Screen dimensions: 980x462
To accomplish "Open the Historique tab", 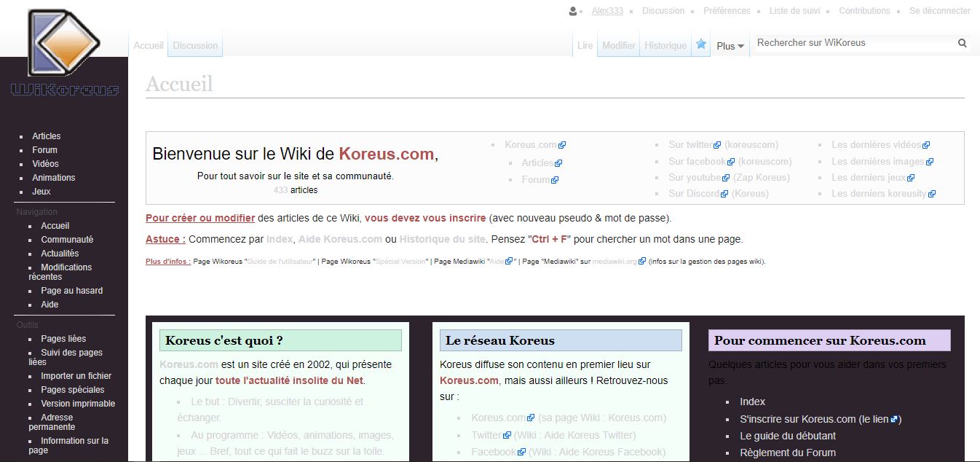I will coord(665,45).
